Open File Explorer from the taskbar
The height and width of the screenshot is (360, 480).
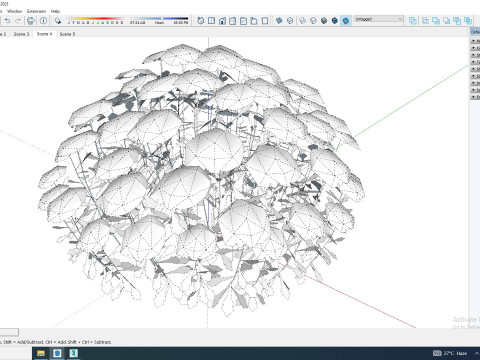41,353
